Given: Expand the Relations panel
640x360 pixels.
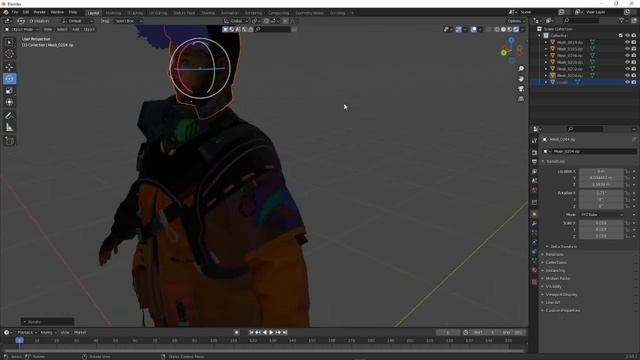Looking at the screenshot, I should point(553,254).
